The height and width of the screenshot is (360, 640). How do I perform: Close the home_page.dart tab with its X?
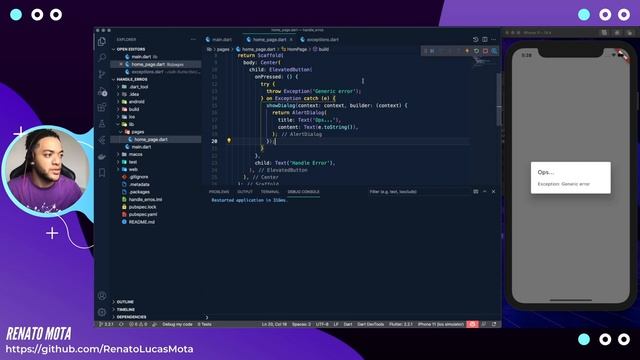[x=291, y=40]
